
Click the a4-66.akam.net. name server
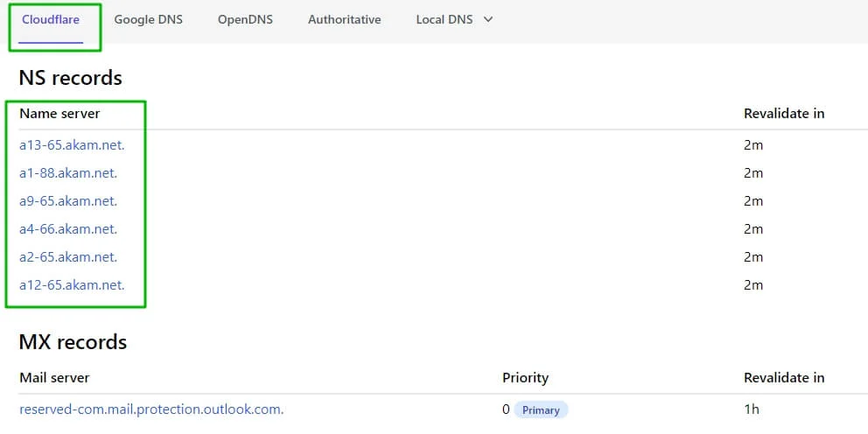tap(68, 228)
